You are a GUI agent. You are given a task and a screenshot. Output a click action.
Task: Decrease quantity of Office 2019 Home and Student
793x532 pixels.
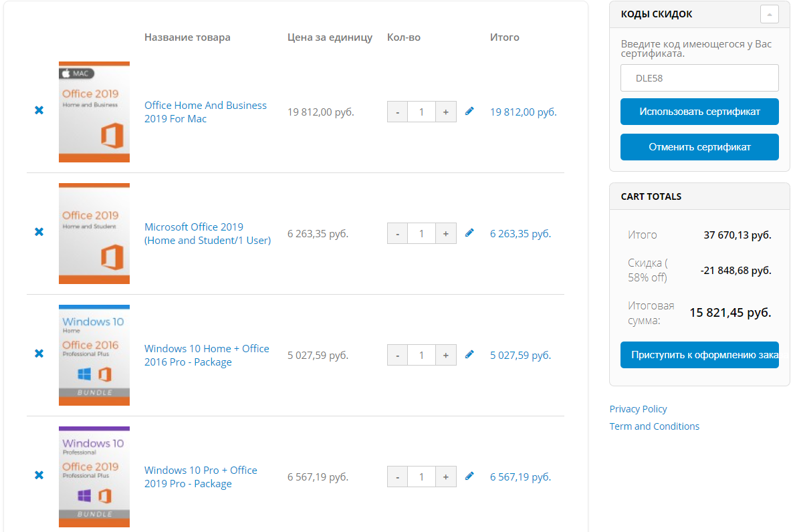(x=397, y=234)
